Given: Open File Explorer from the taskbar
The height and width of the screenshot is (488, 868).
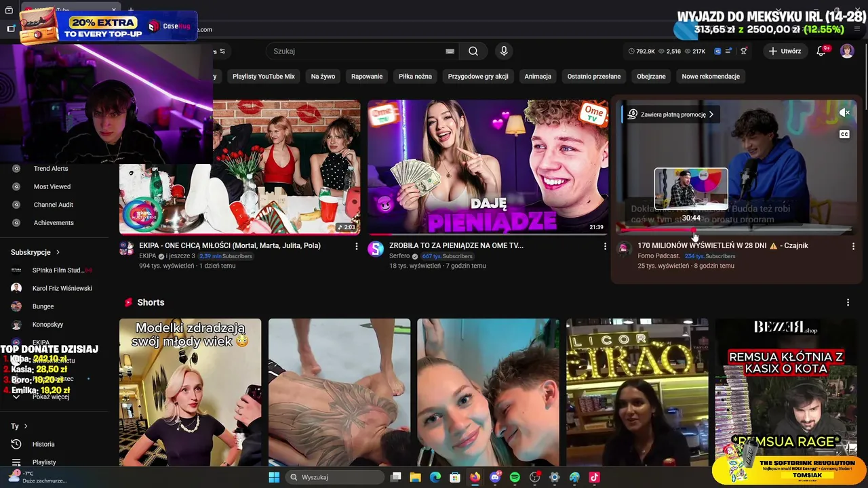Looking at the screenshot, I should coord(415,477).
